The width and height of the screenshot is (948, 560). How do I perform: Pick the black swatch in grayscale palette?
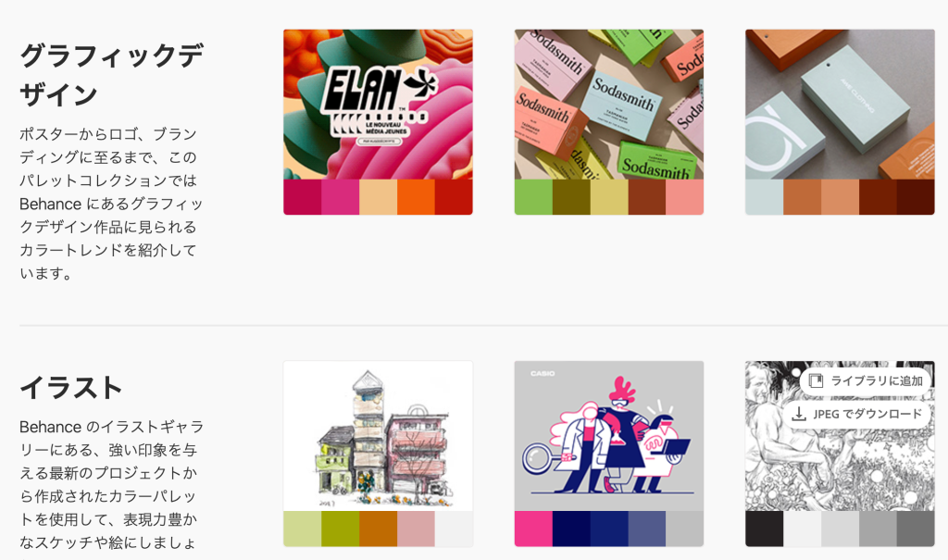pyautogui.click(x=764, y=529)
